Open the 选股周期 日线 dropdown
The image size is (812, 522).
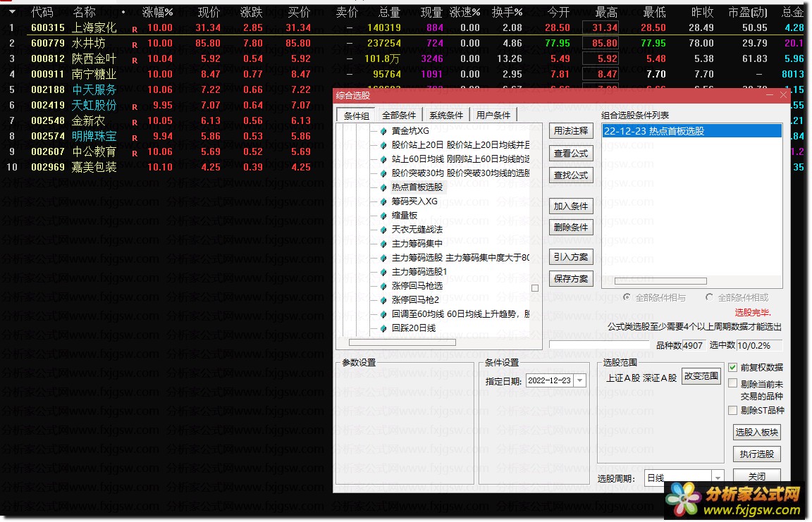(718, 478)
